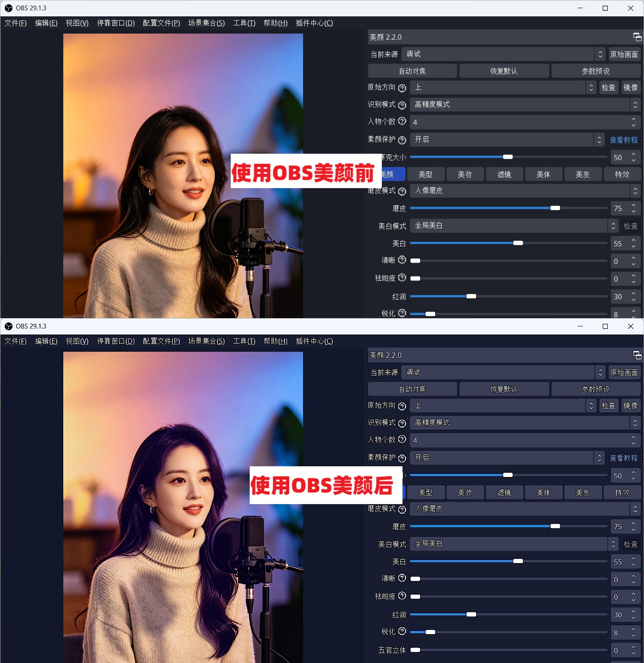The image size is (644, 663).
Task: Click help icon beside 清晰 in bottom window
Action: click(x=402, y=578)
